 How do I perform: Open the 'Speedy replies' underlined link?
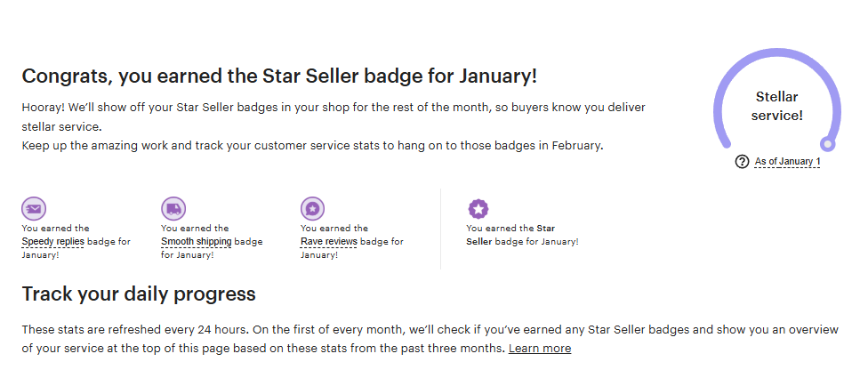[x=52, y=241]
